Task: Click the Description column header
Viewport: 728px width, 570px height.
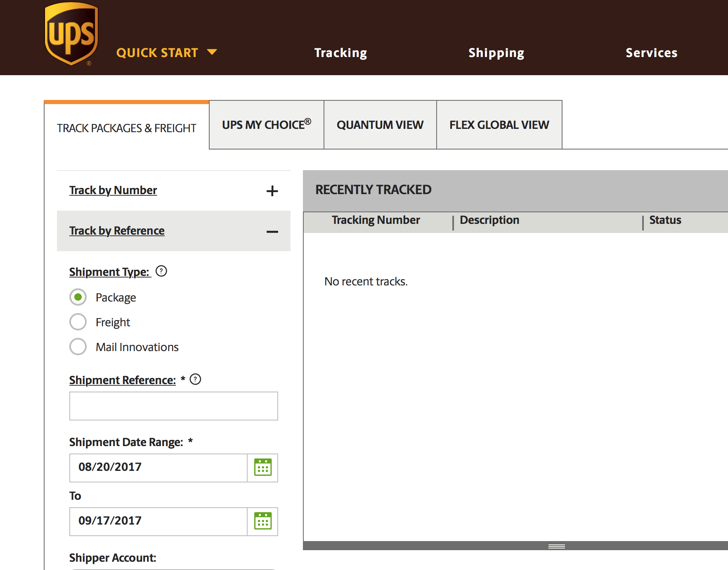Action: 489,220
